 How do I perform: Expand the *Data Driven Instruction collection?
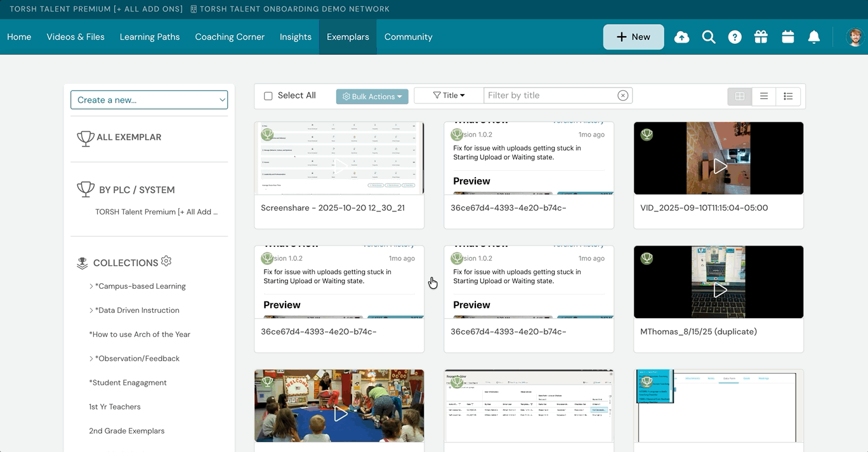pyautogui.click(x=91, y=310)
